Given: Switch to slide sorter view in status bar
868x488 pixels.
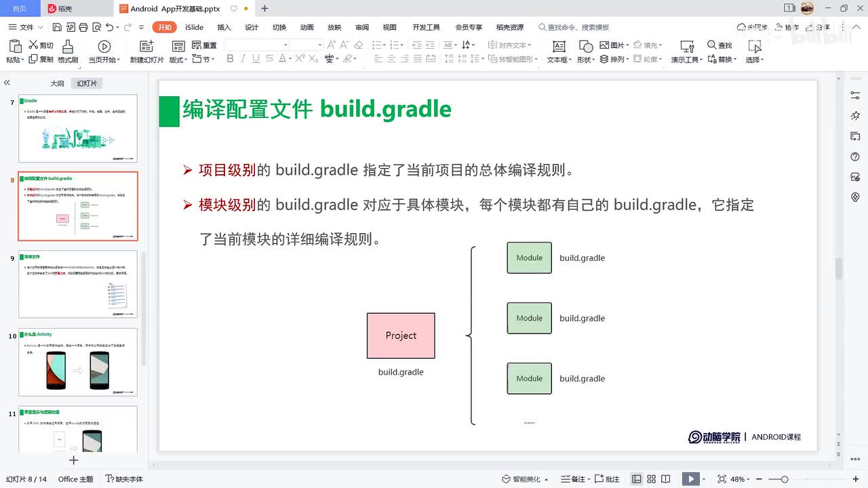Looking at the screenshot, I should pyautogui.click(x=652, y=479).
